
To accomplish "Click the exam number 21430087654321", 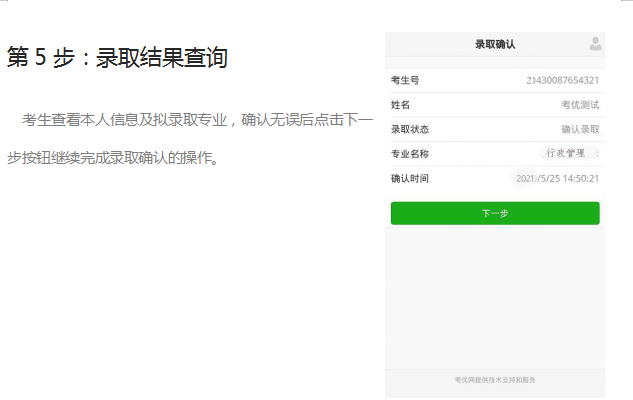I will click(562, 80).
